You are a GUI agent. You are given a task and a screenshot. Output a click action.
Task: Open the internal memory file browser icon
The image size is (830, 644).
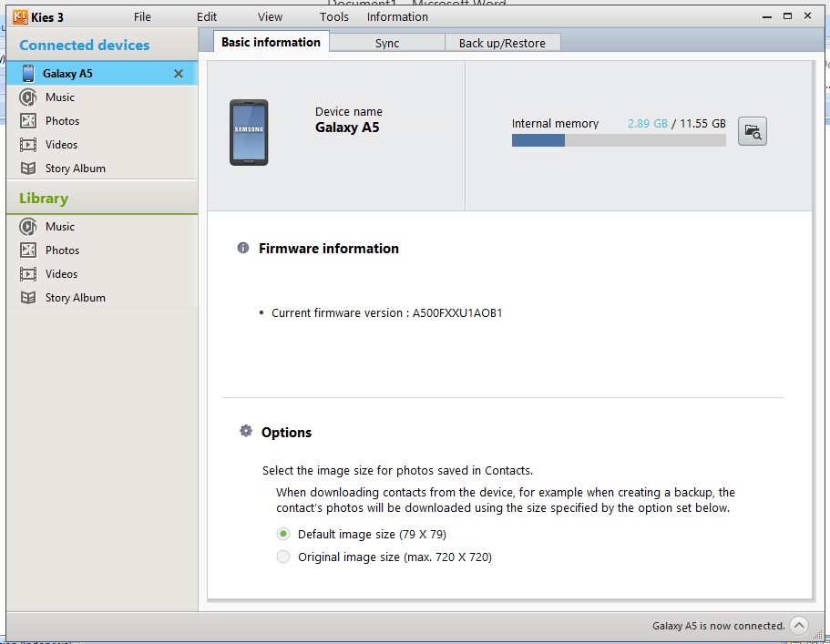752,131
